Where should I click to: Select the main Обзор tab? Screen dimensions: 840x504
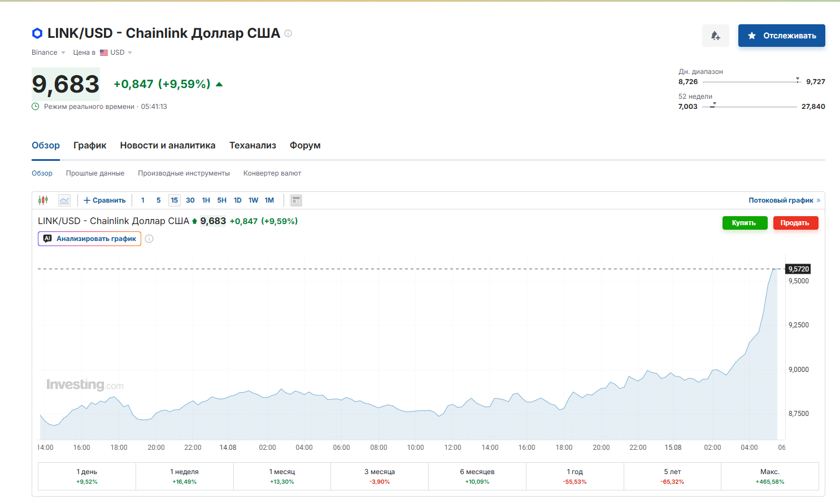coord(46,146)
